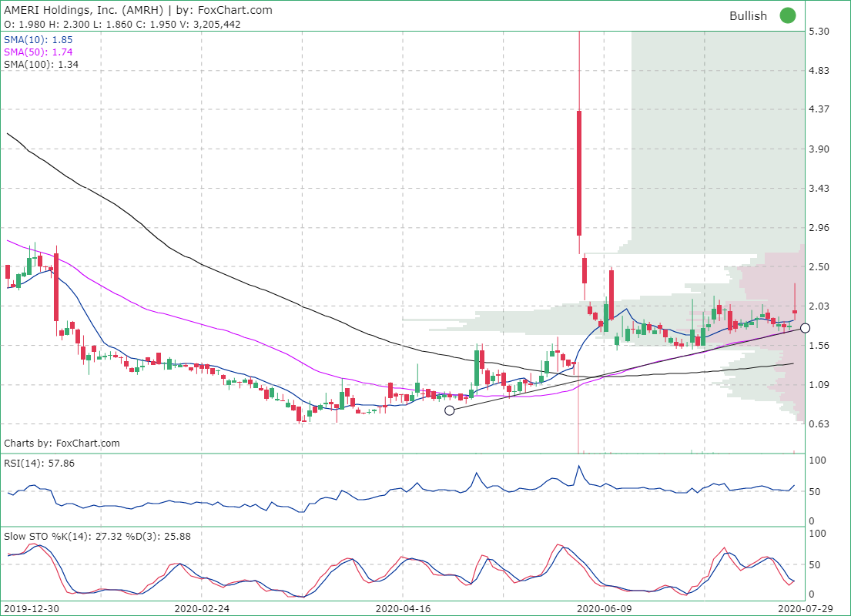Click the trendline end circle handle
Image resolution: width=851 pixels, height=616 pixels.
805,328
